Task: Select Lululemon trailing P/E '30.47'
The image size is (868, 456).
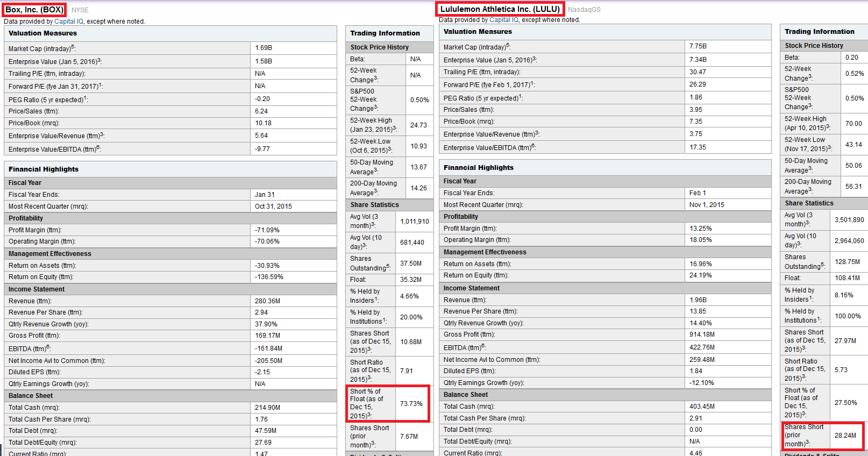Action: 698,72
